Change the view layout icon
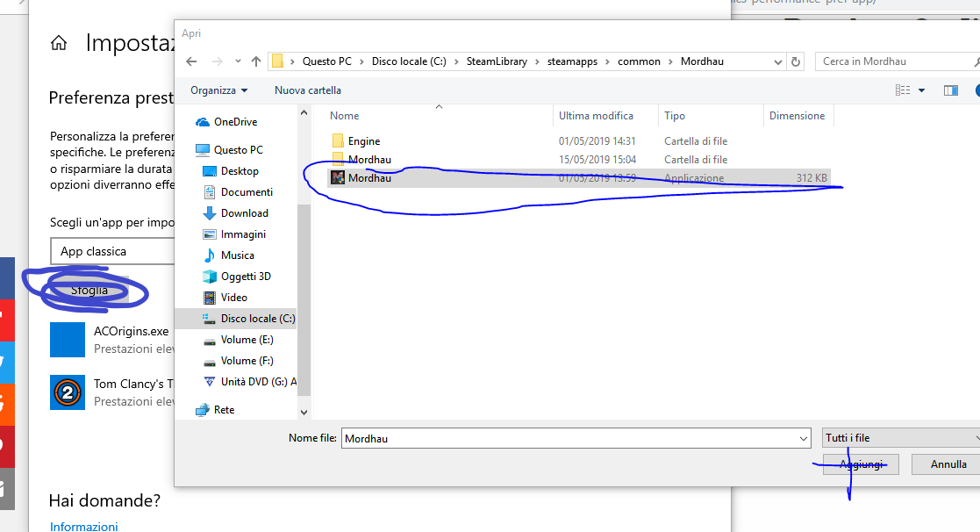The height and width of the screenshot is (532, 980). pyautogui.click(x=903, y=90)
